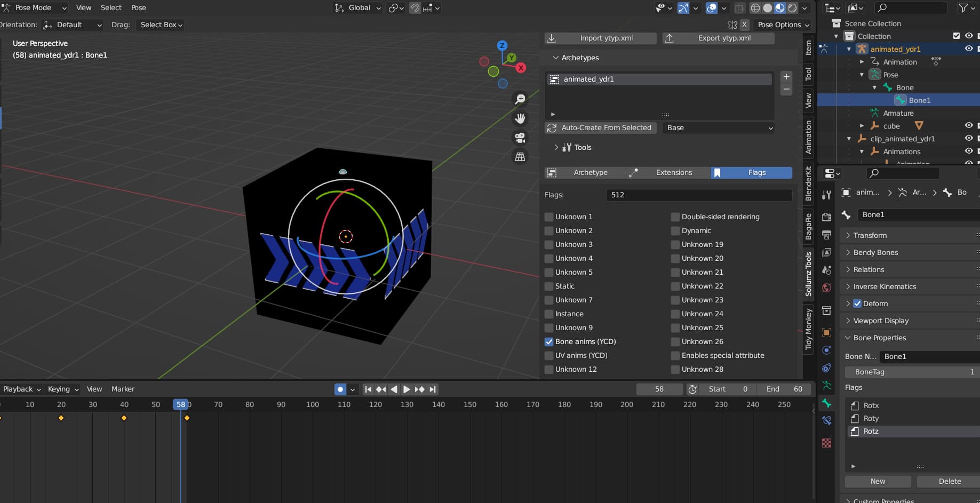Collapse the Archetypes panel
980x503 pixels.
[x=555, y=58]
